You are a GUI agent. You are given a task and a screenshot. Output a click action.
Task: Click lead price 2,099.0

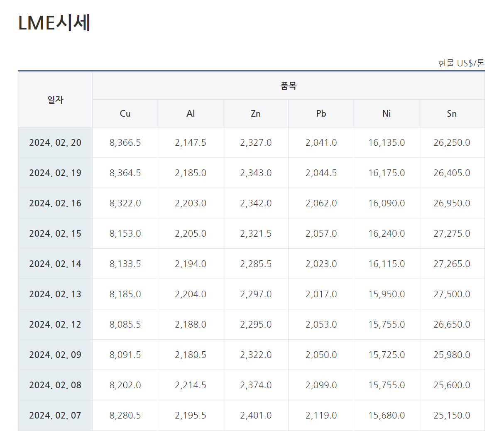(321, 385)
